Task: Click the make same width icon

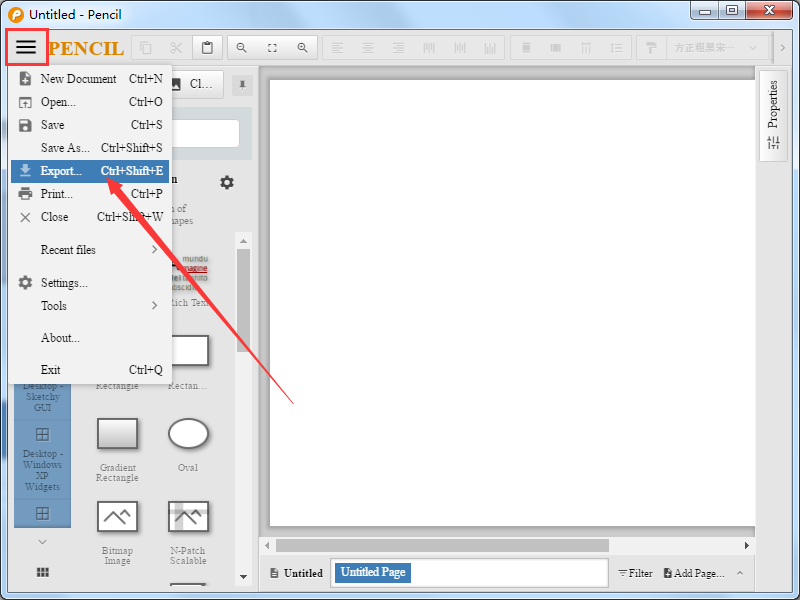Action: (x=526, y=48)
